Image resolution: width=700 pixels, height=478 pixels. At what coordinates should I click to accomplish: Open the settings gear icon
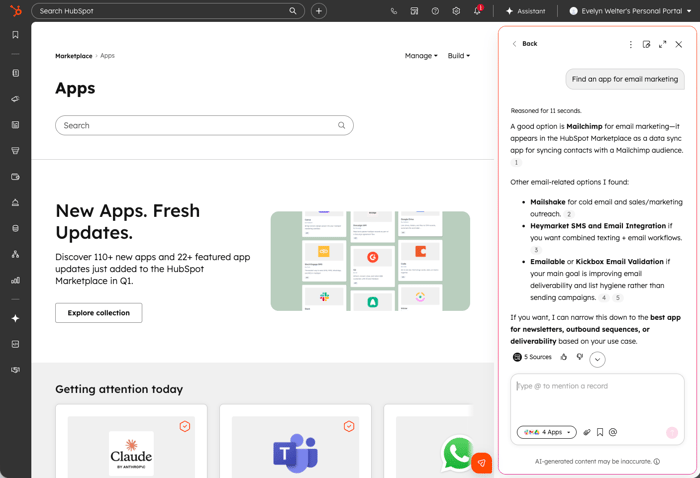456,11
